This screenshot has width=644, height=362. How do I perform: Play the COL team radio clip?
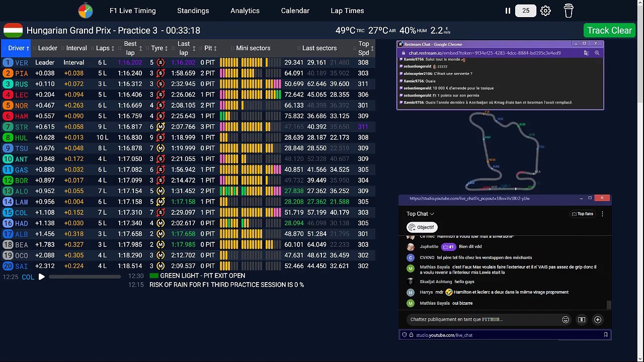[42, 277]
